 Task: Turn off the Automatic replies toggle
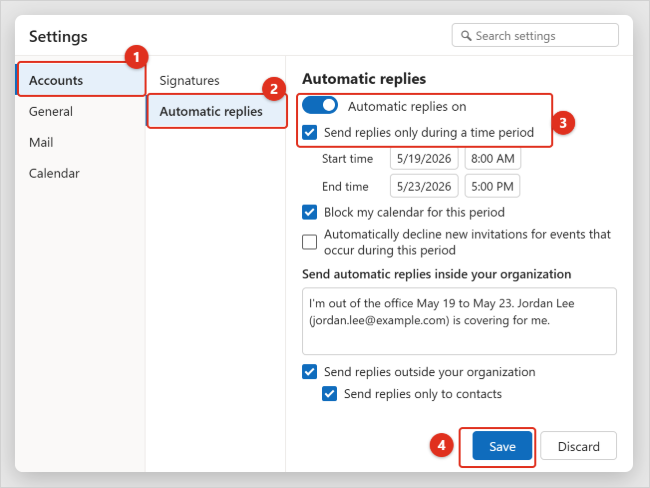tap(320, 105)
